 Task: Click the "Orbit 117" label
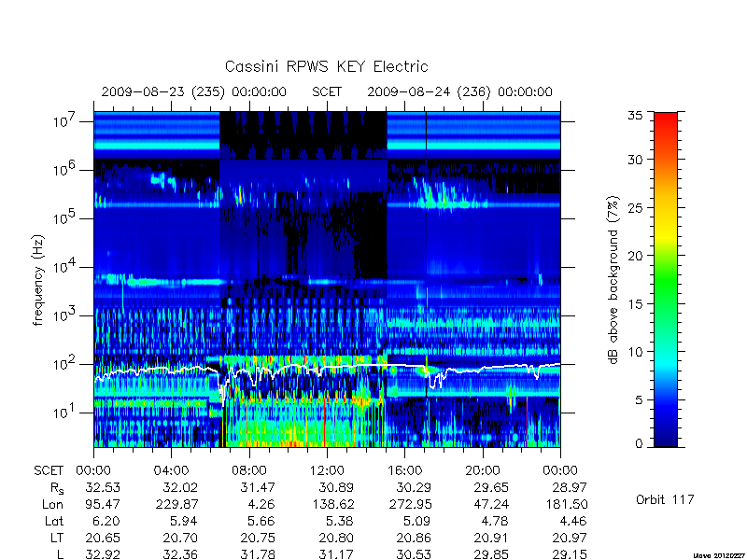665,499
